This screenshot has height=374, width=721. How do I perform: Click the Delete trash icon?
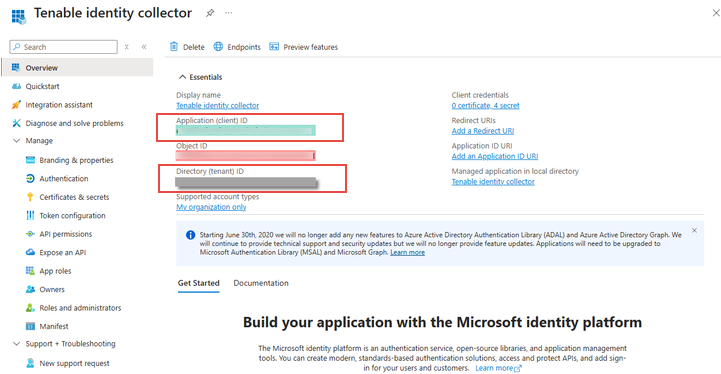click(174, 46)
